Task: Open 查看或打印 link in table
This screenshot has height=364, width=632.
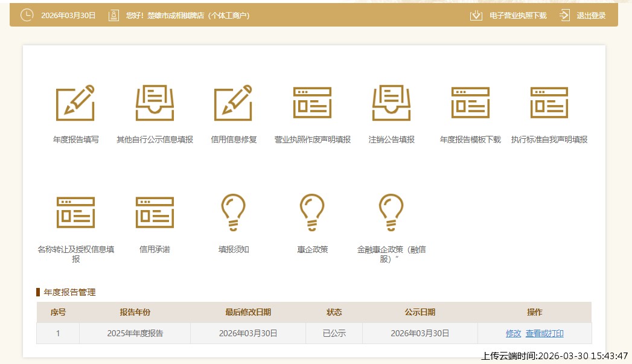Action: coord(544,333)
